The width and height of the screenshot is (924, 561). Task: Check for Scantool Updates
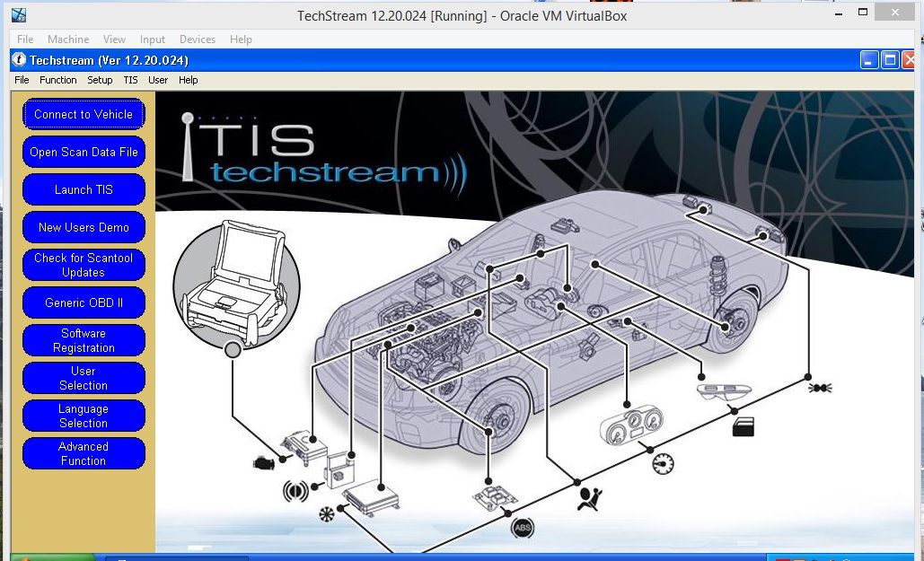[x=84, y=265]
